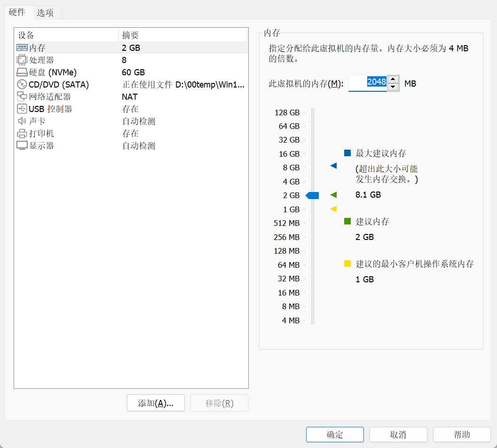Click the 4 GB slider scale label
Screen dimensions: 497x448
(292, 182)
